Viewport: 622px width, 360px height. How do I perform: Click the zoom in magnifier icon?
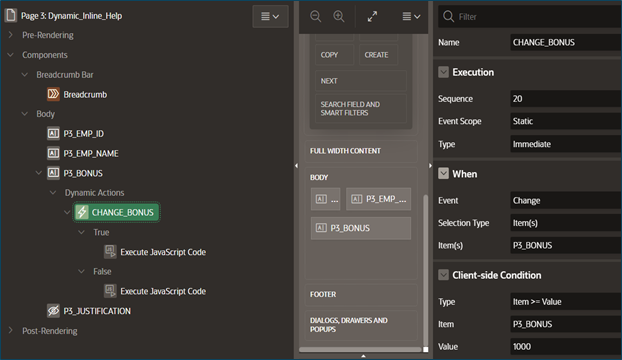(x=339, y=16)
